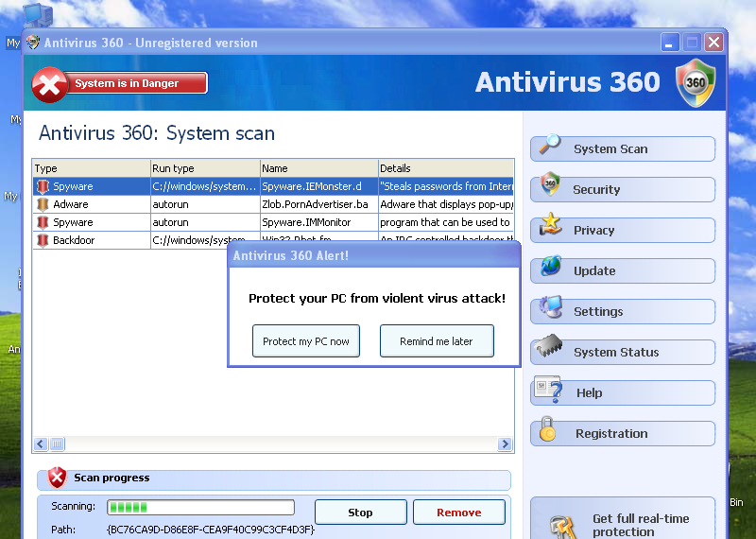
Task: Sort by the Run type column header
Action: coord(205,168)
